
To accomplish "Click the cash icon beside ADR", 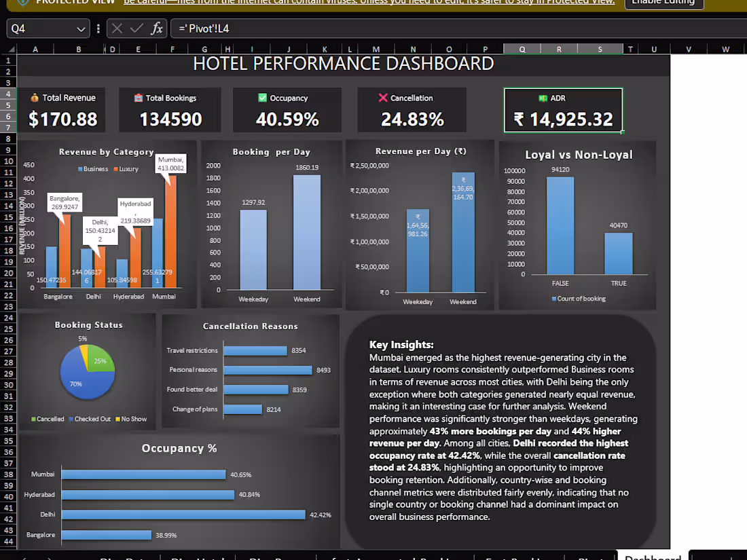I will [543, 98].
